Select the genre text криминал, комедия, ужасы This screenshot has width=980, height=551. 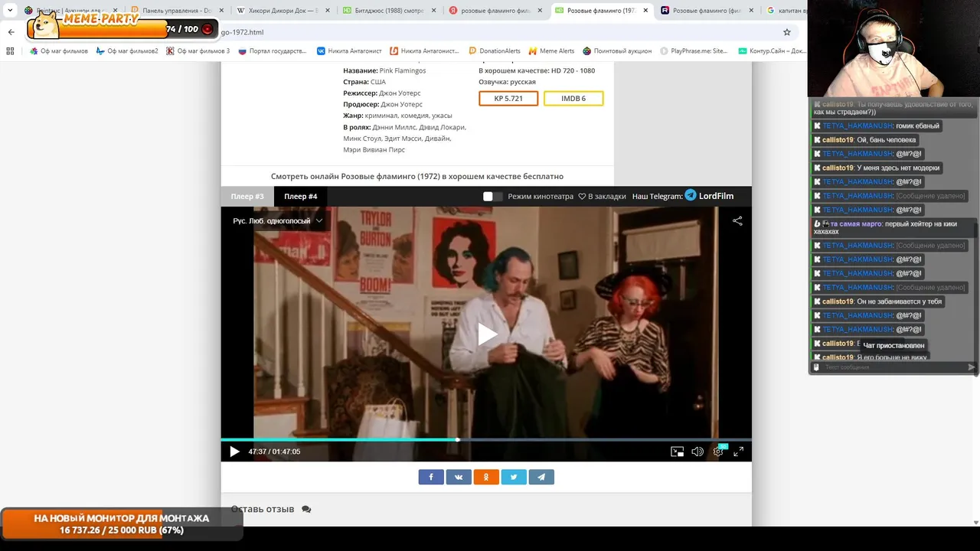pos(409,116)
